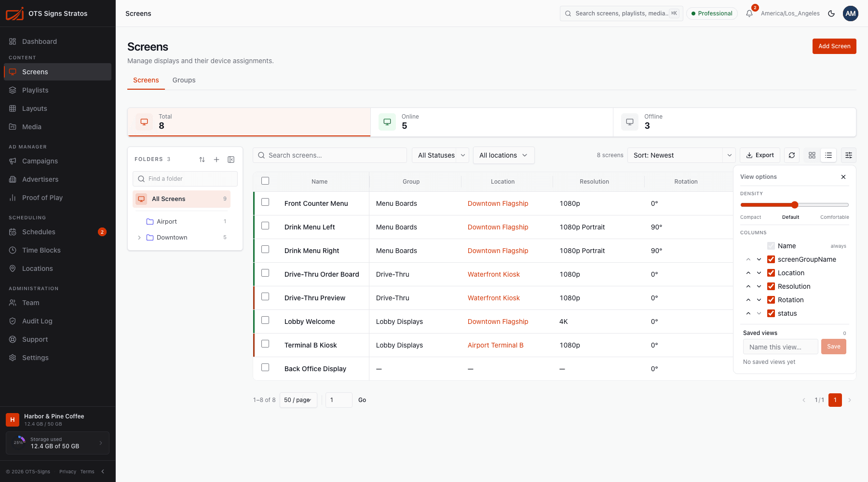Check the Front Counter Menu row
This screenshot has height=482, width=868.
[x=265, y=202]
